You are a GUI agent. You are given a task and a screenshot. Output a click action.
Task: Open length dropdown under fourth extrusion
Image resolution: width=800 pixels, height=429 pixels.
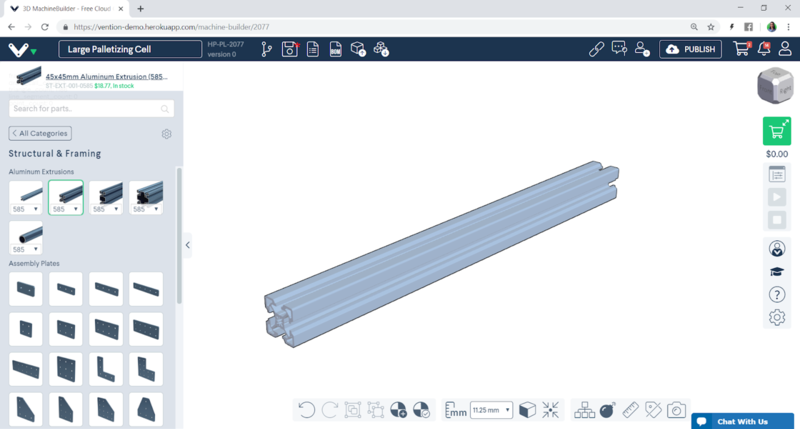[x=146, y=209]
